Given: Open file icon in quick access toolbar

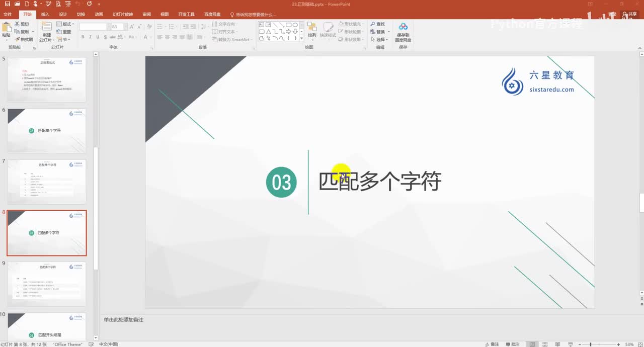Looking at the screenshot, I should point(18,4).
